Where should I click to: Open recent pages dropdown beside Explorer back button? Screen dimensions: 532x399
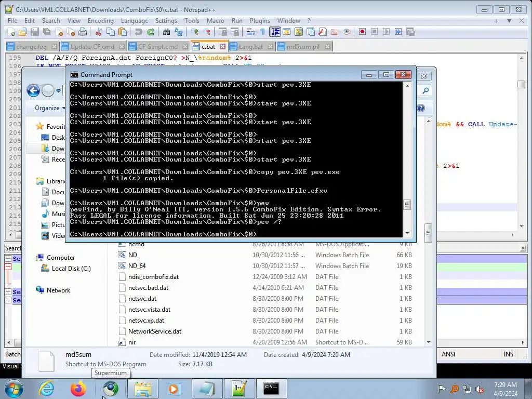(58, 90)
